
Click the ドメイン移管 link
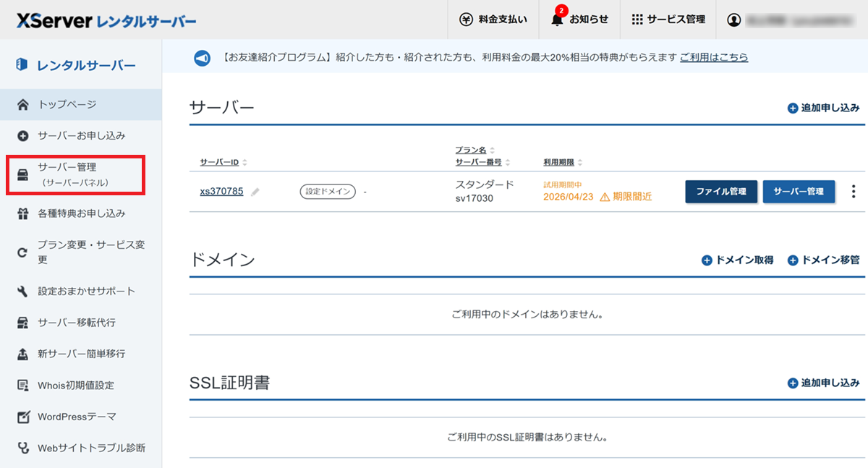pos(824,260)
